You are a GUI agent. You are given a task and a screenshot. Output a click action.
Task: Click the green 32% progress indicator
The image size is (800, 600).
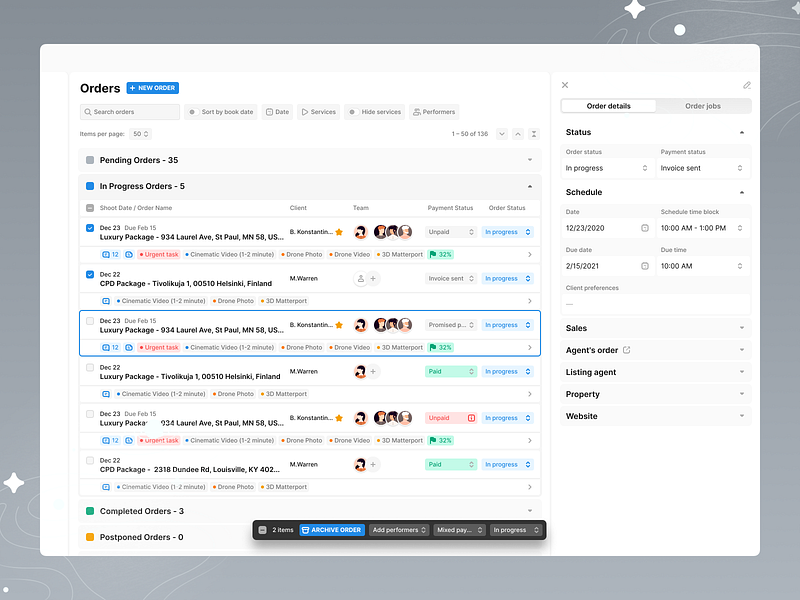tap(441, 254)
